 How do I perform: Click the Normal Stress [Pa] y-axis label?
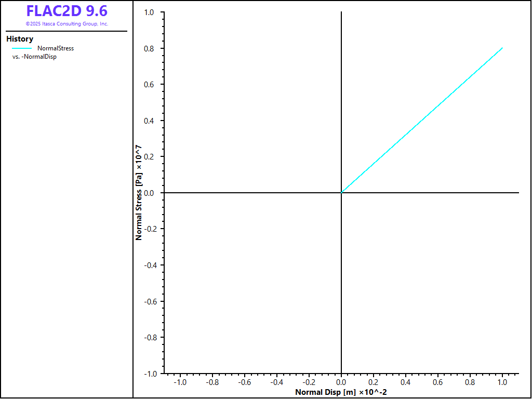pyautogui.click(x=139, y=193)
